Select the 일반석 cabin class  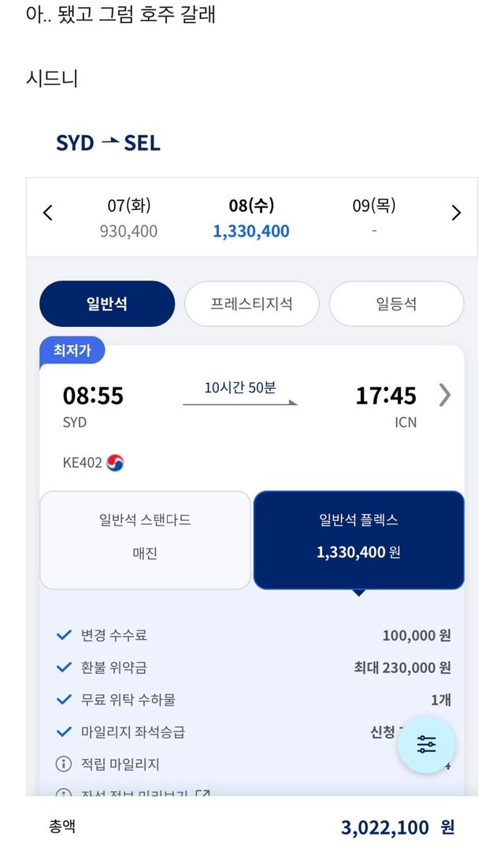click(x=107, y=304)
